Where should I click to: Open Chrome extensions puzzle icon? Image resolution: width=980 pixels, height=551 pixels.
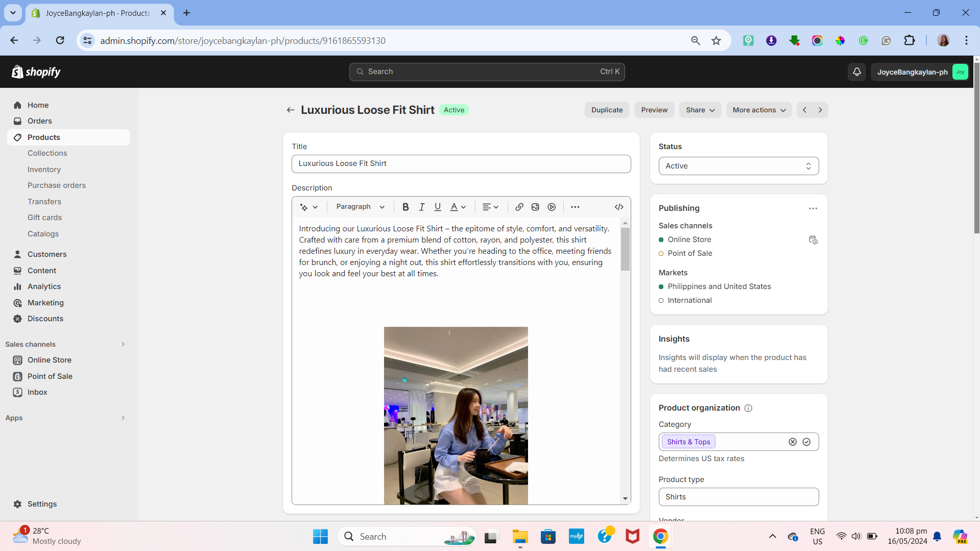click(909, 41)
